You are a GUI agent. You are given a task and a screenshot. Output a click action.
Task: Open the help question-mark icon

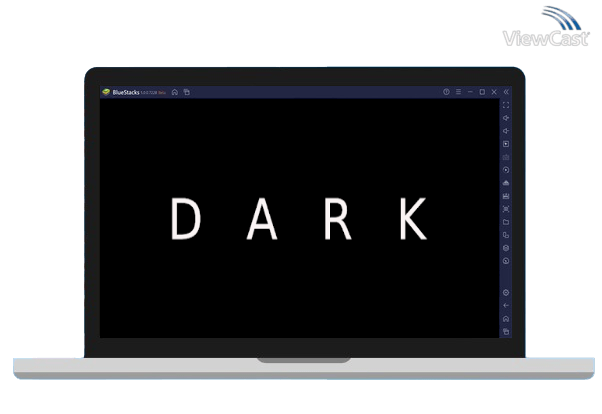coord(446,92)
